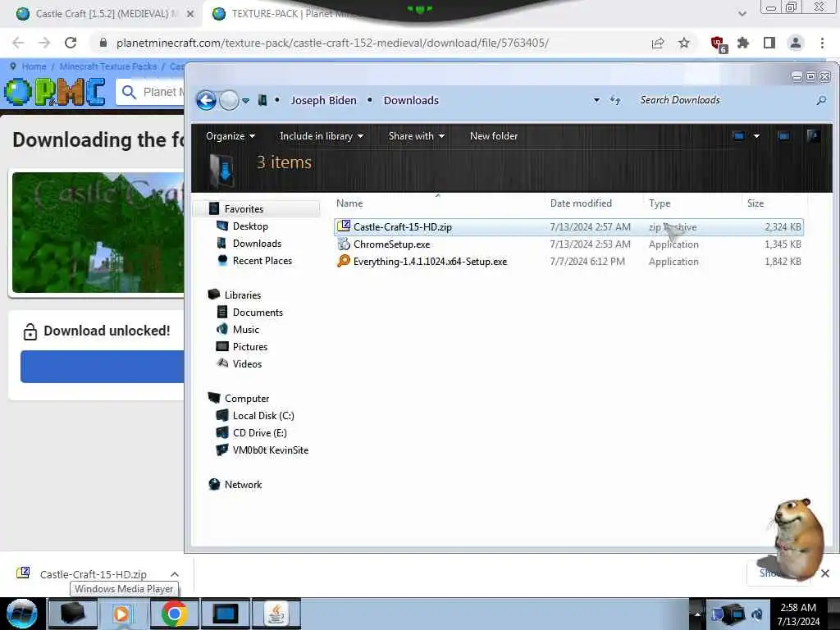
Task: Click the Explorer search magnifier icon
Action: 821,100
